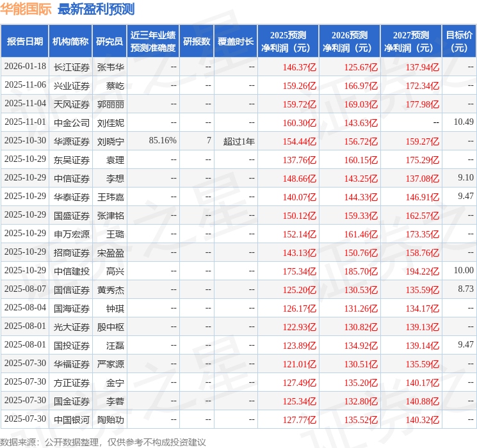Click the date 2026-01-18
477x448 pixels.
click(x=25, y=67)
